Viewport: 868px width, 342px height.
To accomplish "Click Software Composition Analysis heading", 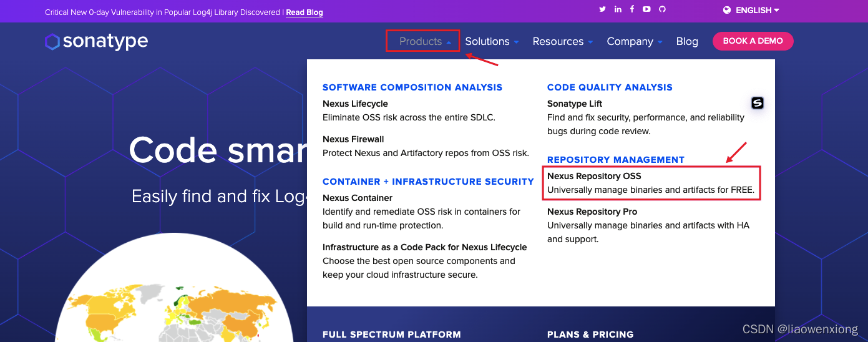I will pyautogui.click(x=412, y=87).
